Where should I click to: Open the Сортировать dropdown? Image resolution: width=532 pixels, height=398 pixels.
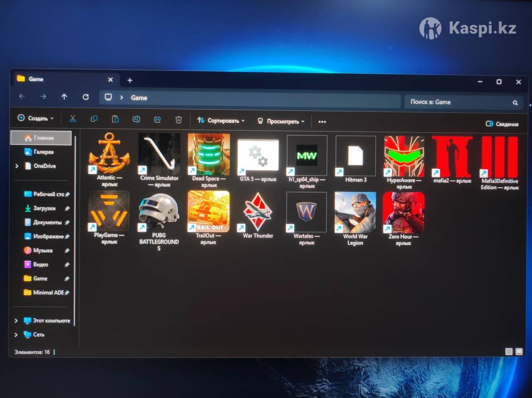tap(221, 121)
